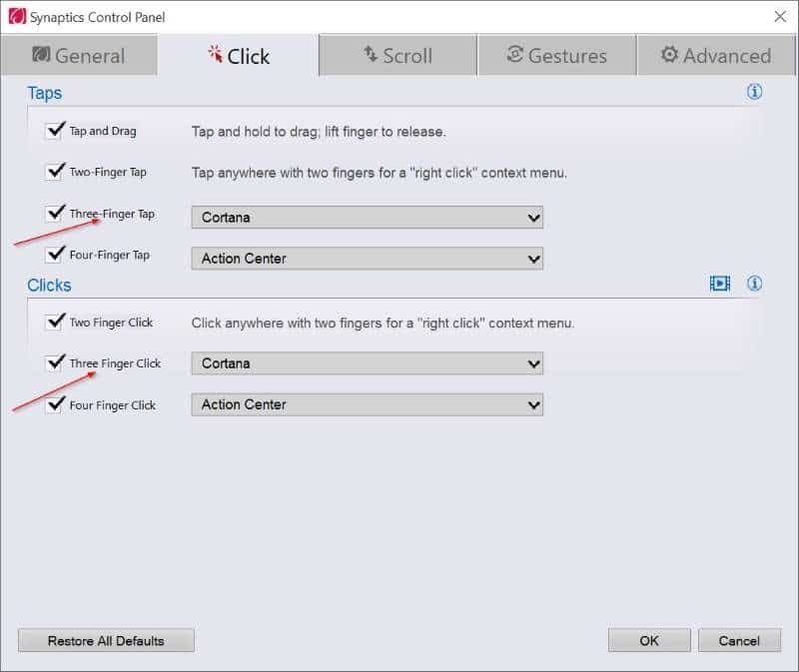
Task: Toggle the Tap and Drag checkbox
Action: 55,131
